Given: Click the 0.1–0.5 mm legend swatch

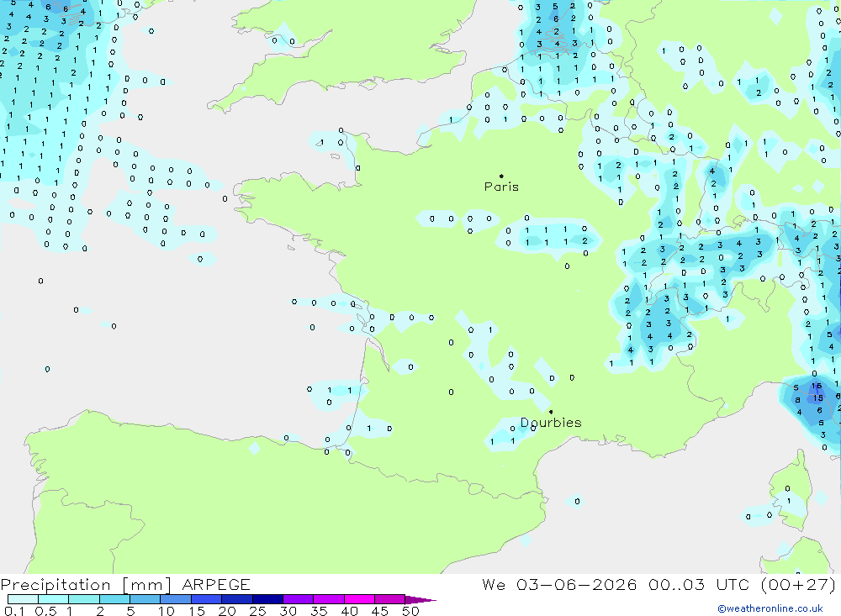Looking at the screenshot, I should (23, 599).
